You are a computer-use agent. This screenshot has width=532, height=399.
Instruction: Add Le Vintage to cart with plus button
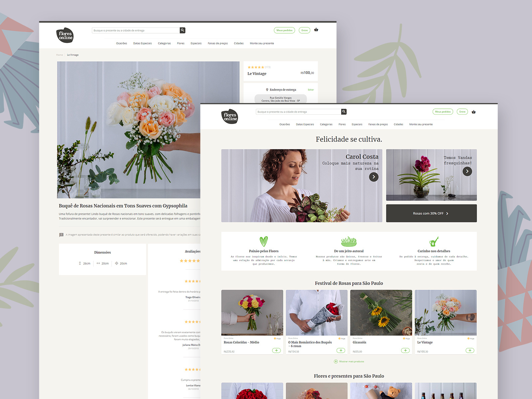tap(470, 350)
